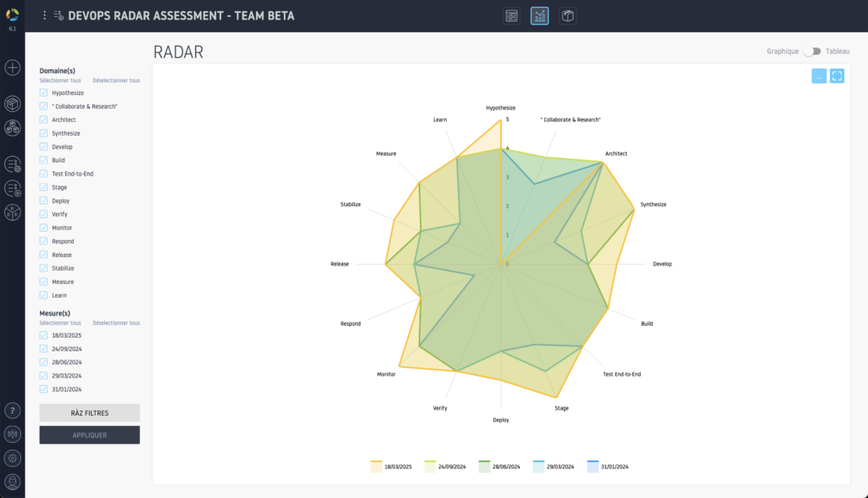Open the single package icon in sidebar
Image resolution: width=868 pixels, height=498 pixels.
pos(13,104)
